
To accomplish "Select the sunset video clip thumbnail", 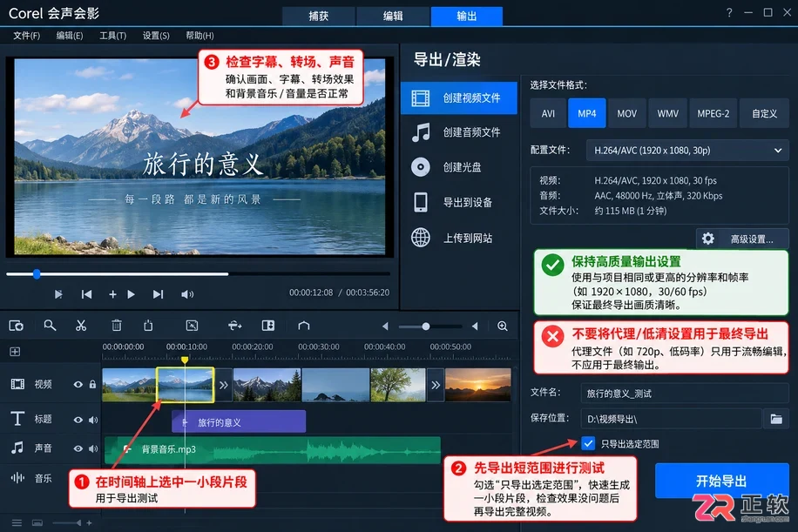I will point(478,385).
